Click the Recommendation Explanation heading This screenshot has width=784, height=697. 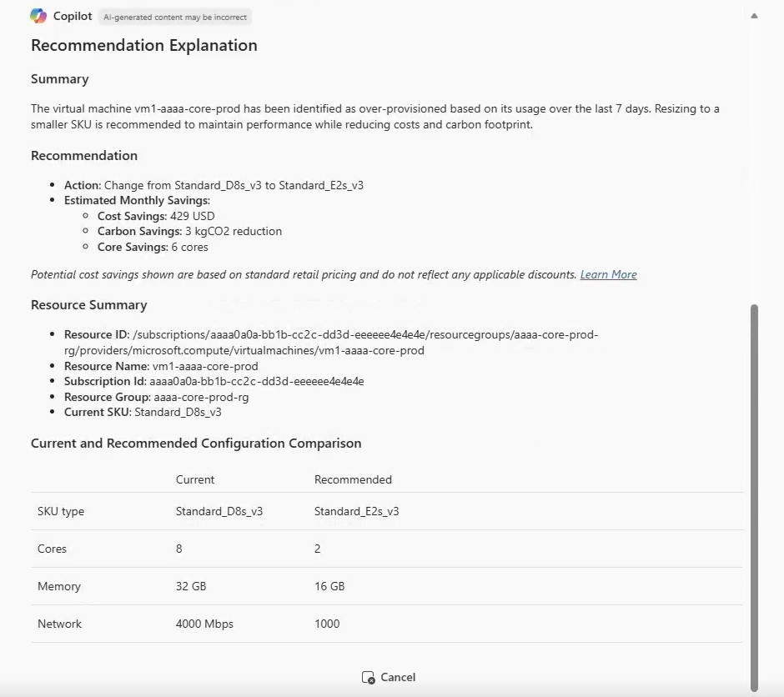(143, 46)
